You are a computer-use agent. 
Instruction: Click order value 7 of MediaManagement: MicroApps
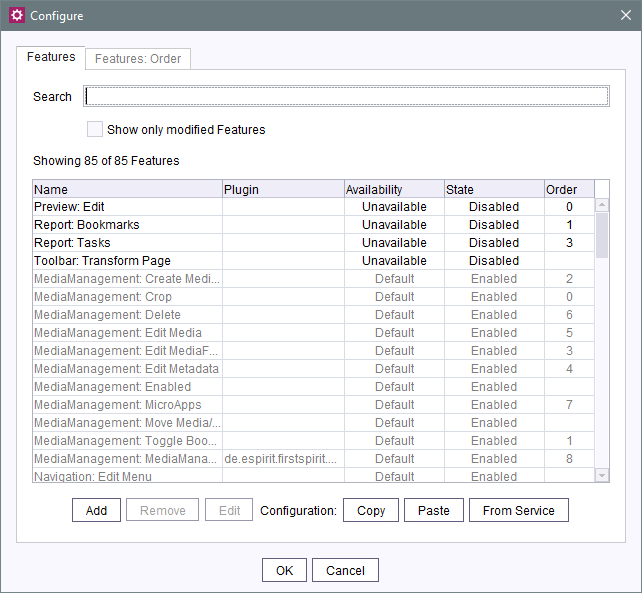569,405
